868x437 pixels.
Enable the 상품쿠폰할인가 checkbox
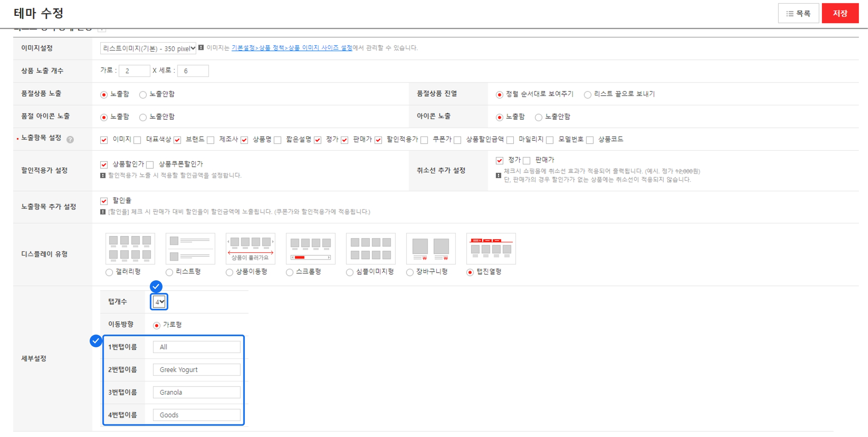tap(150, 164)
